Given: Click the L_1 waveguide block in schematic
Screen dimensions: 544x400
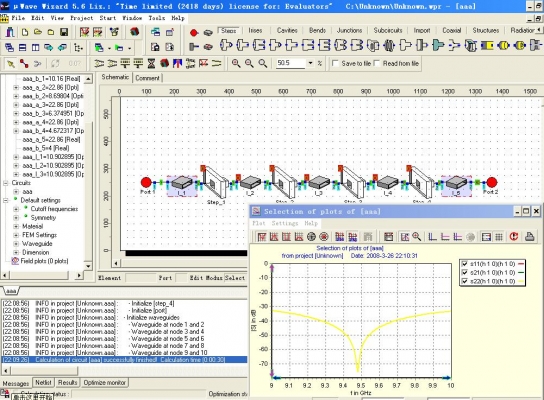Looking at the screenshot, I should (181, 183).
